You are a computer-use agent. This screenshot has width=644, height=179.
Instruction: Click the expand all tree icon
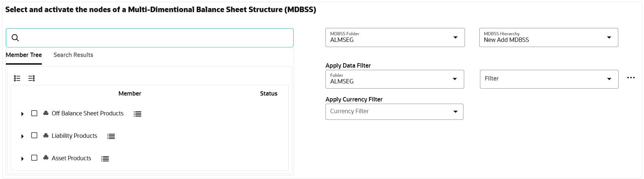[x=17, y=78]
